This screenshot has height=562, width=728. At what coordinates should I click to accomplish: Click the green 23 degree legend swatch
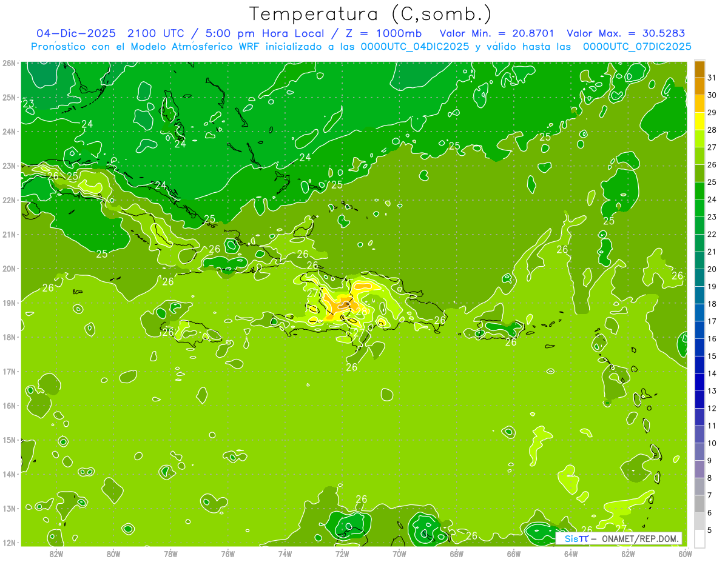(699, 209)
